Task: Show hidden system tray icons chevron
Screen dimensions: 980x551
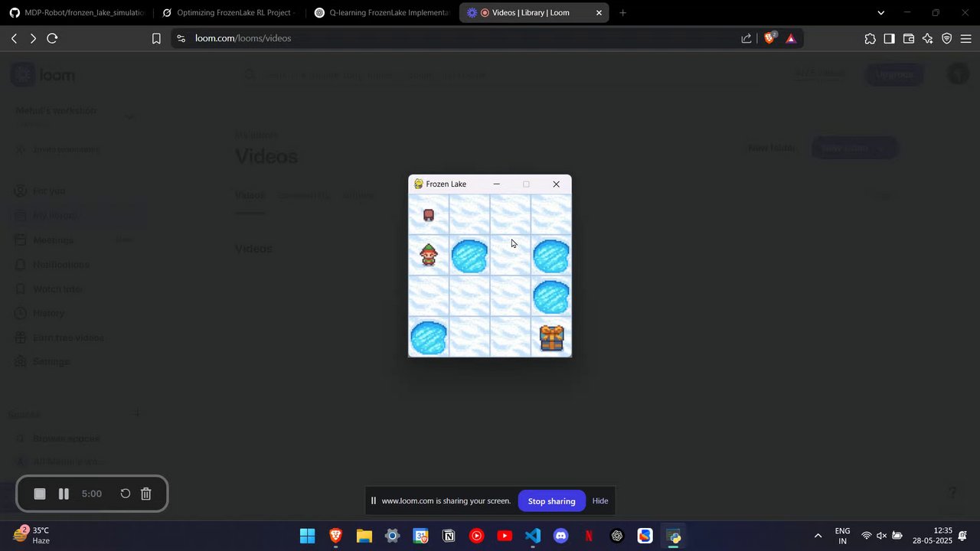Action: pyautogui.click(x=818, y=536)
